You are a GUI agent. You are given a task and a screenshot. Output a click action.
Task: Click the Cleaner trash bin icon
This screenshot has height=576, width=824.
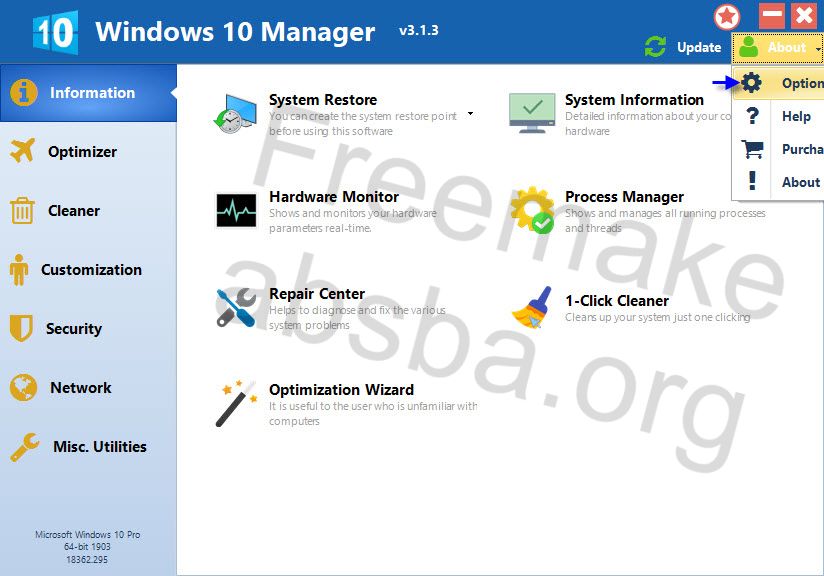[x=22, y=210]
